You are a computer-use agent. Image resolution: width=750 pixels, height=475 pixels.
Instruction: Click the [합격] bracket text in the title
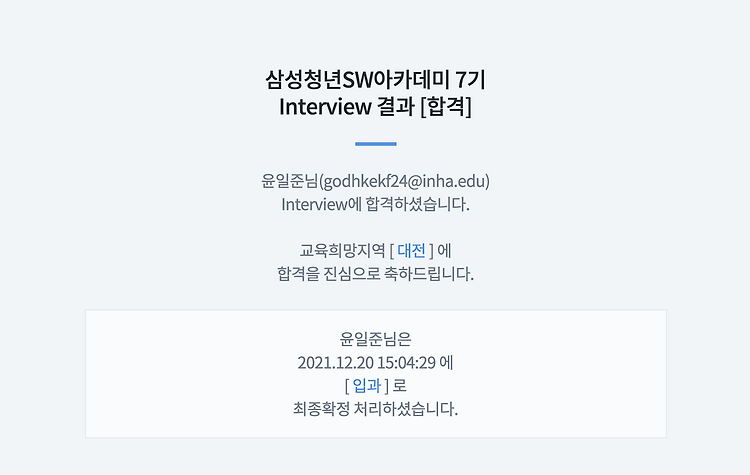coord(446,106)
